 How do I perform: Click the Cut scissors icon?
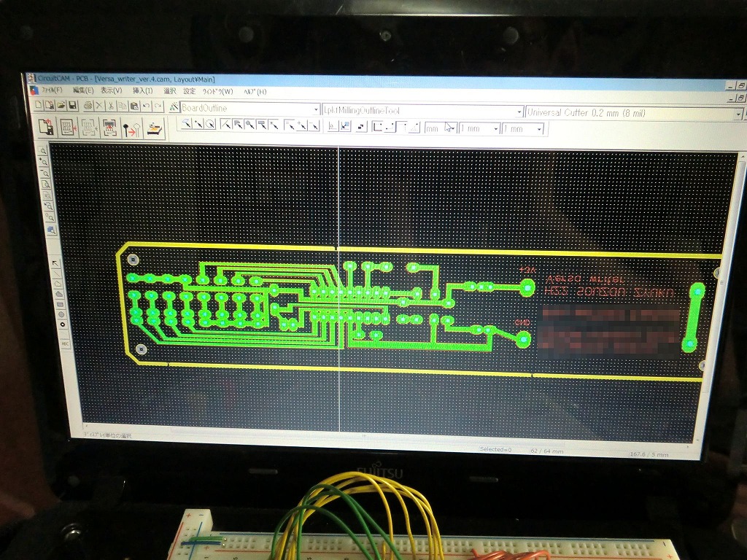[x=111, y=106]
